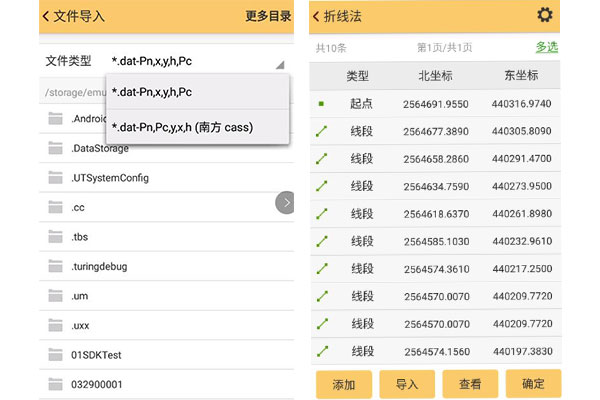Select *.dat-Pn,Pc,y,x,h (南方 cass) option
This screenshot has width=600, height=400.
[x=182, y=127]
